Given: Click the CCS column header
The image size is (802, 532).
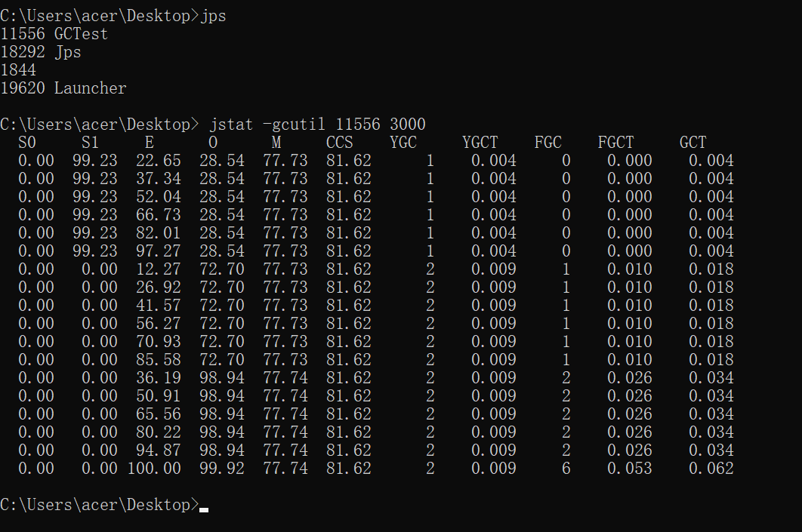Looking at the screenshot, I should [340, 143].
